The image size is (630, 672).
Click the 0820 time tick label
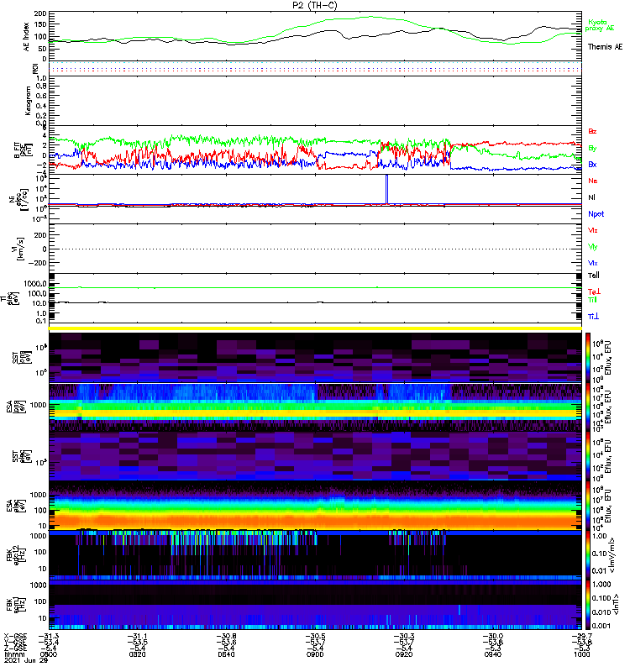point(137,654)
